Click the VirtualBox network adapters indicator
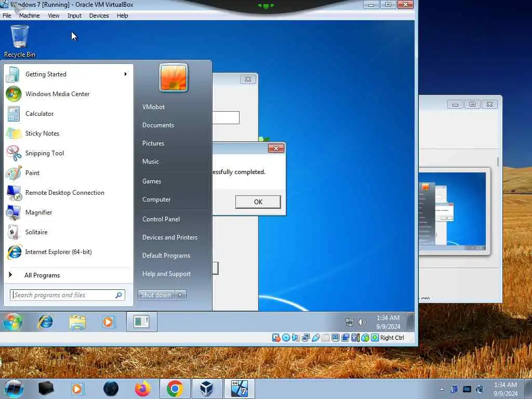 point(305,338)
